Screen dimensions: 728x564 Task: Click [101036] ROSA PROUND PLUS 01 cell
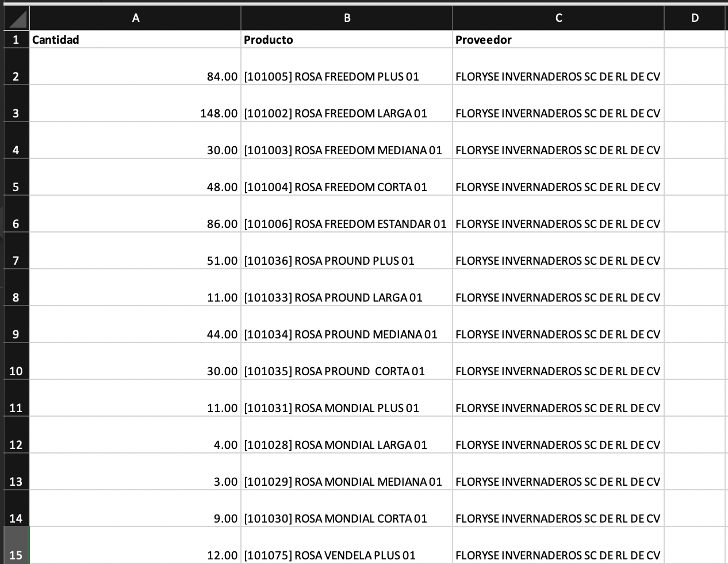tap(347, 251)
